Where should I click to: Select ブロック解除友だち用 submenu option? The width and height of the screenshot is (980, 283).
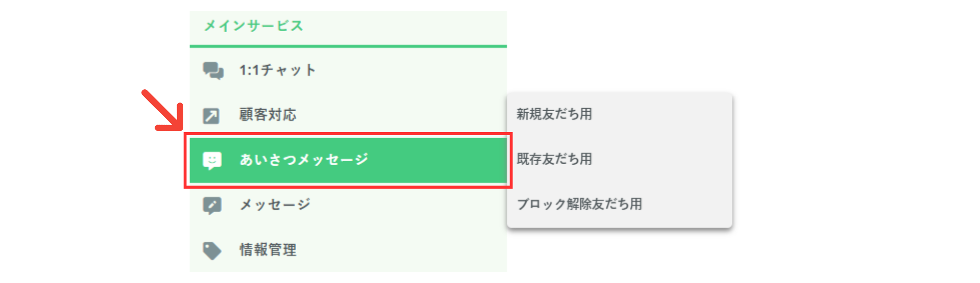(x=579, y=204)
